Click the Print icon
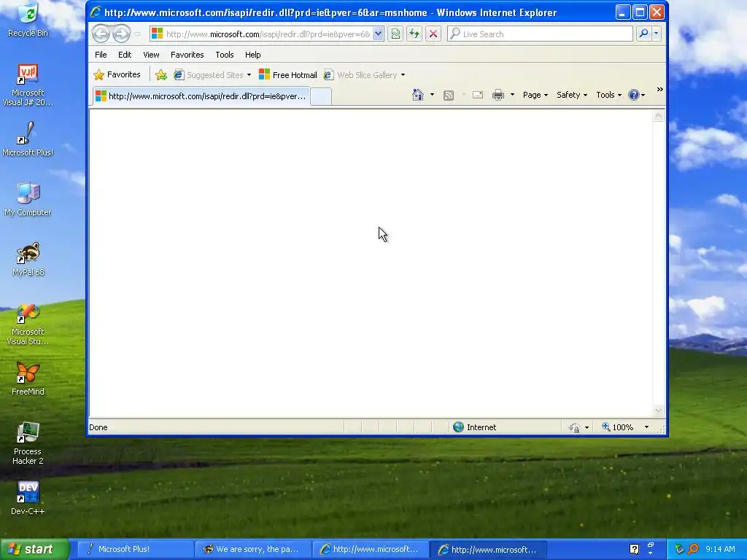The image size is (747, 560). click(498, 95)
